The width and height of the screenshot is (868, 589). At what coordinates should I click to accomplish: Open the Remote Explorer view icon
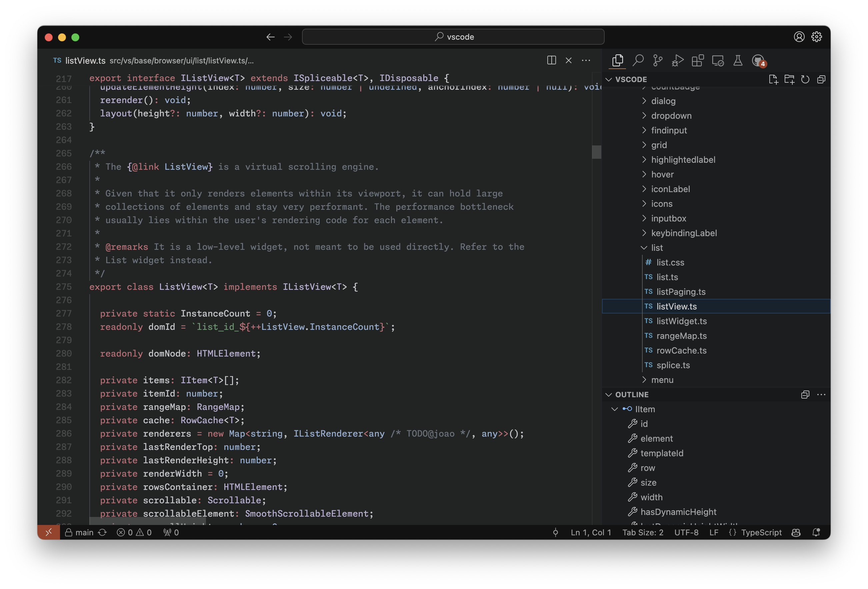718,60
